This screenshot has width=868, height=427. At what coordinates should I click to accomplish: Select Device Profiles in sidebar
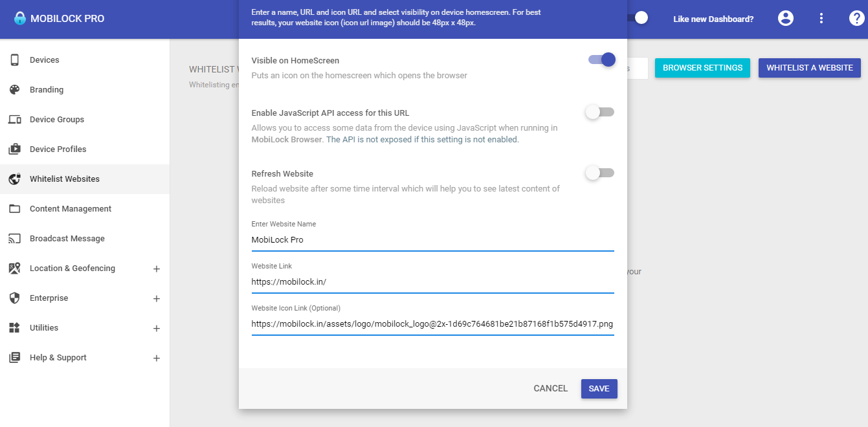(x=85, y=149)
